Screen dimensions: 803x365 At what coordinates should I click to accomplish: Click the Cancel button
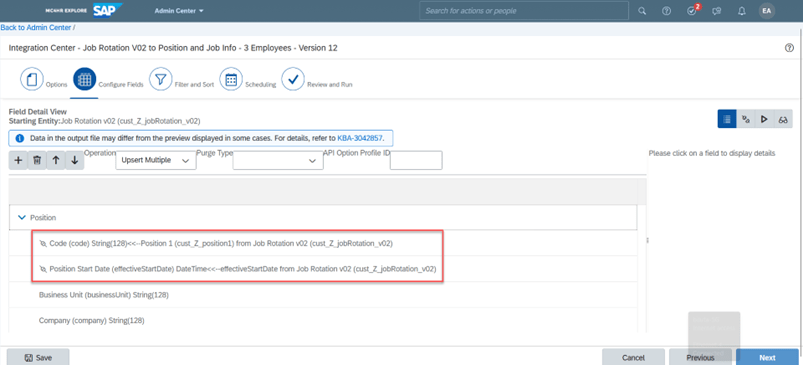click(633, 357)
